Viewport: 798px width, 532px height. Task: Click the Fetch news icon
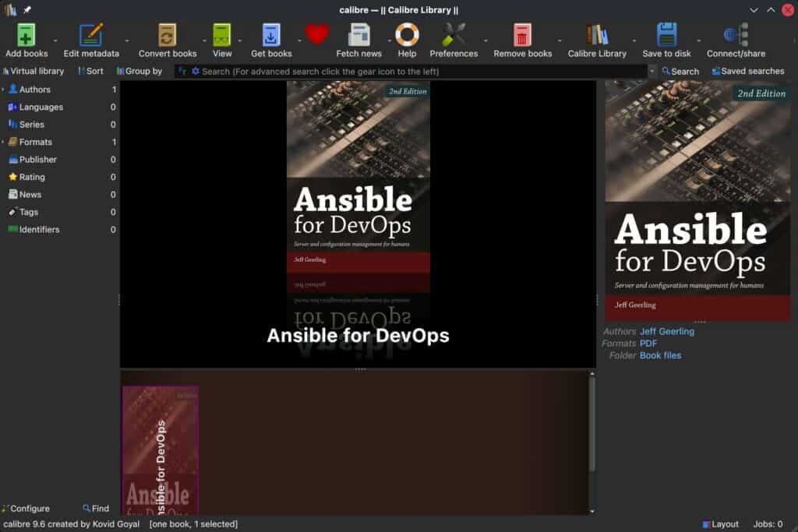(358, 35)
